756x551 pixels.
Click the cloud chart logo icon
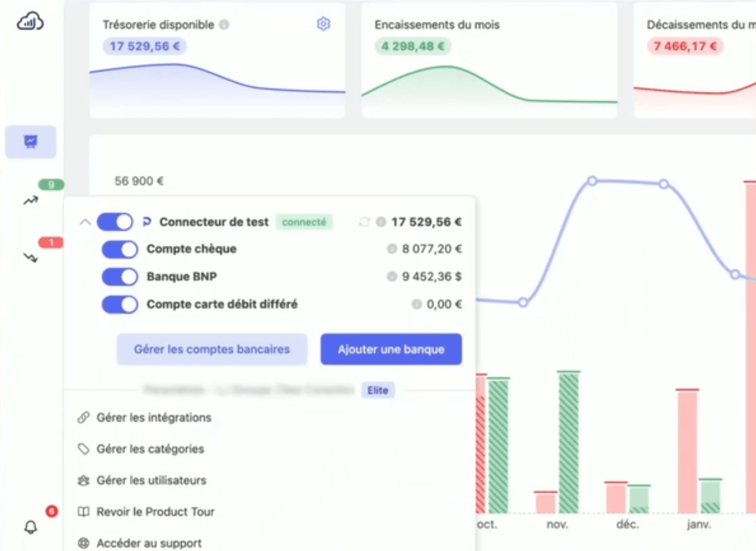point(30,21)
